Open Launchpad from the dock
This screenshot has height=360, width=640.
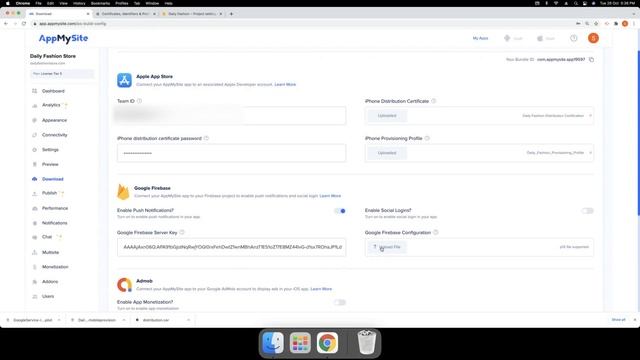300,343
